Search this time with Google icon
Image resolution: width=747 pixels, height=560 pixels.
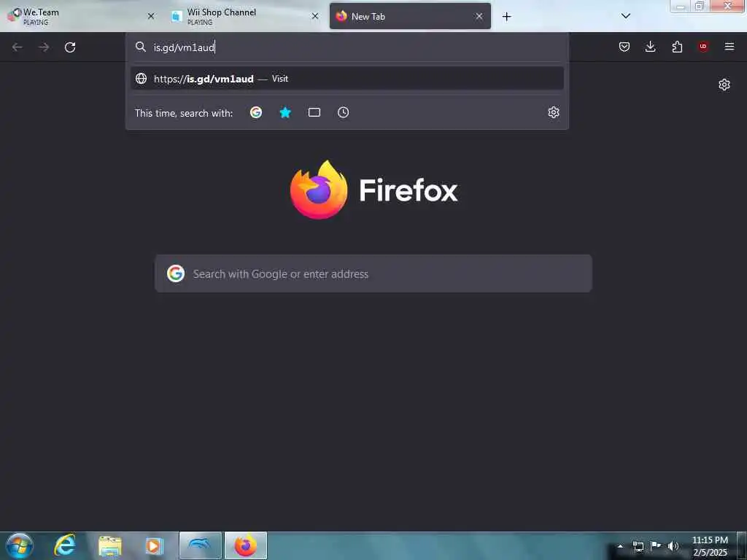click(256, 112)
